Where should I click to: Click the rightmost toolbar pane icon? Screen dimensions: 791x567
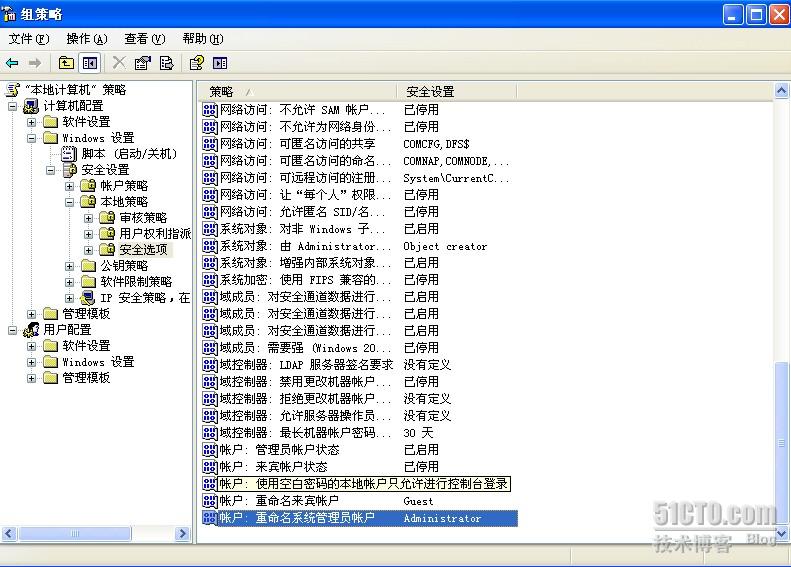(220, 63)
